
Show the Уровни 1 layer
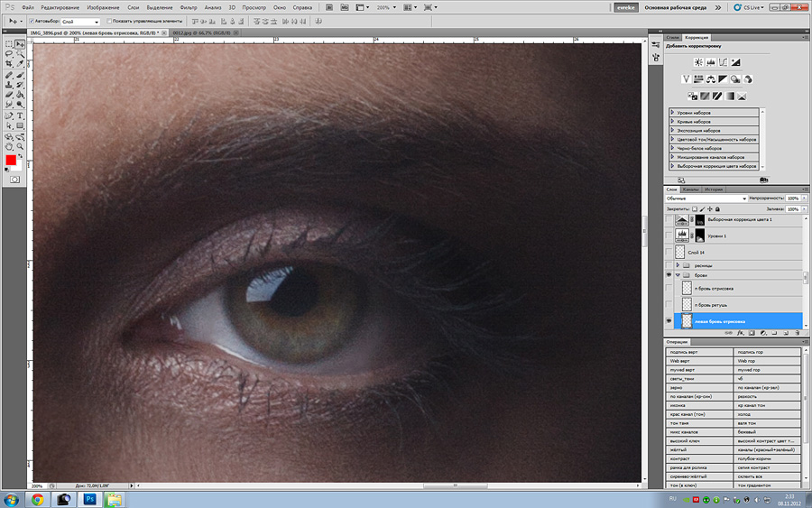(669, 236)
